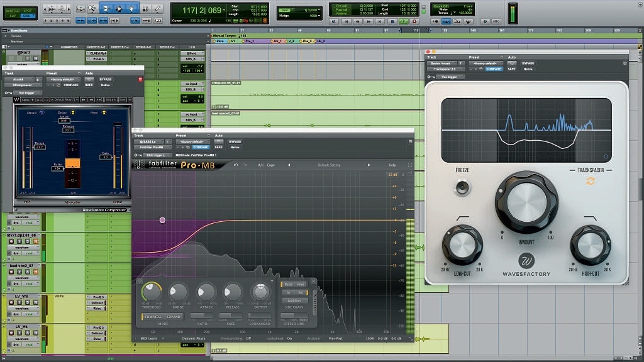Enable Shuffle edit mode
This screenshot has height=362, width=644.
coord(13,11)
